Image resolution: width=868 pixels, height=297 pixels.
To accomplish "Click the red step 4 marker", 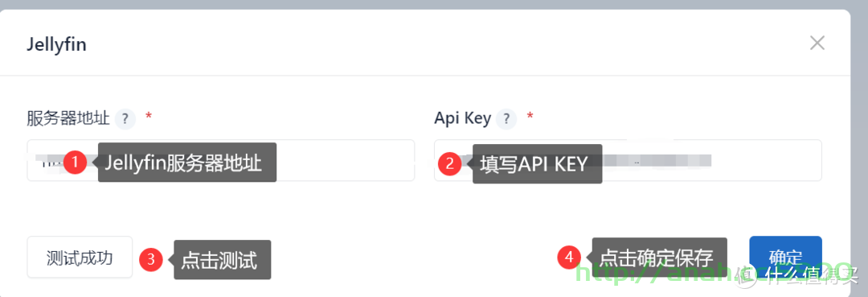I will (x=569, y=257).
